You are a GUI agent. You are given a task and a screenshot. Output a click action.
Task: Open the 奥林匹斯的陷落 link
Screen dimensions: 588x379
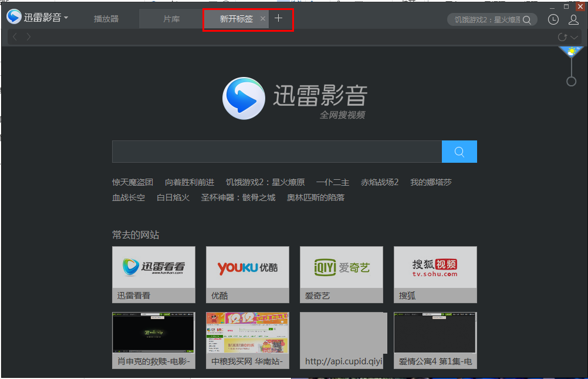coord(315,197)
